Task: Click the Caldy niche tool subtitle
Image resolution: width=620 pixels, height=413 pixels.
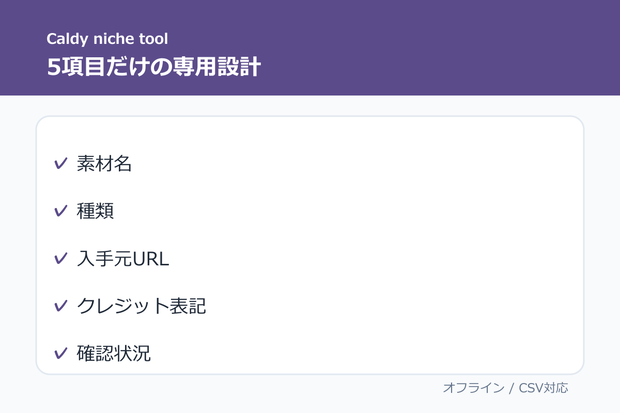Action: point(107,39)
